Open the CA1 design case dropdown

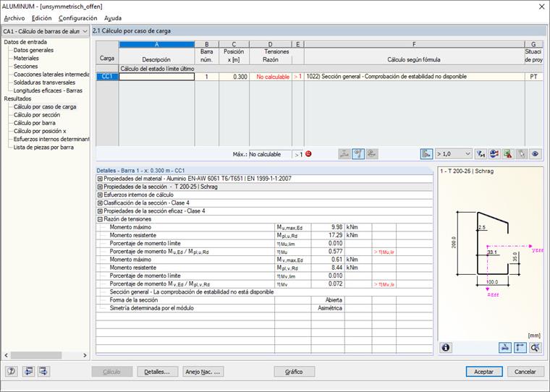click(x=45, y=31)
